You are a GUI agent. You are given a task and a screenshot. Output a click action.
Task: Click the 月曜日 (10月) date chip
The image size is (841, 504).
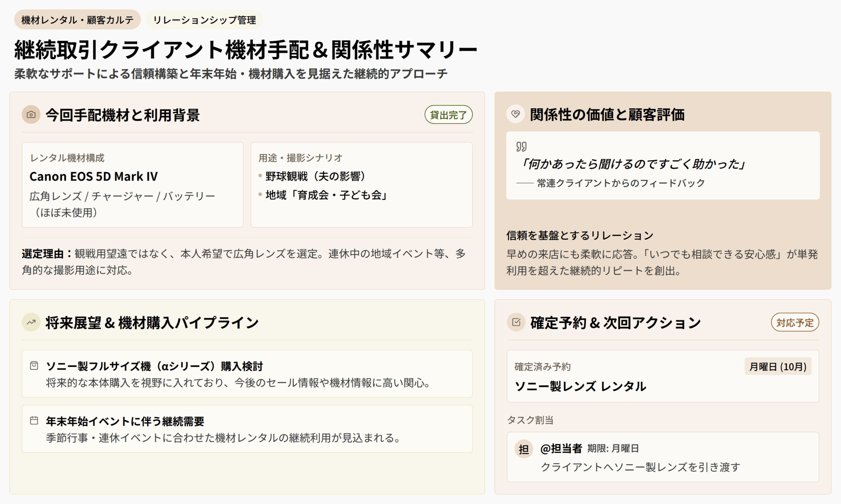click(778, 367)
